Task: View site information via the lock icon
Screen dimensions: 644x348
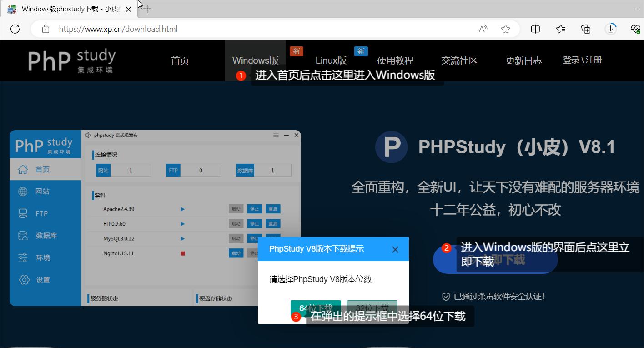Action: (x=45, y=29)
